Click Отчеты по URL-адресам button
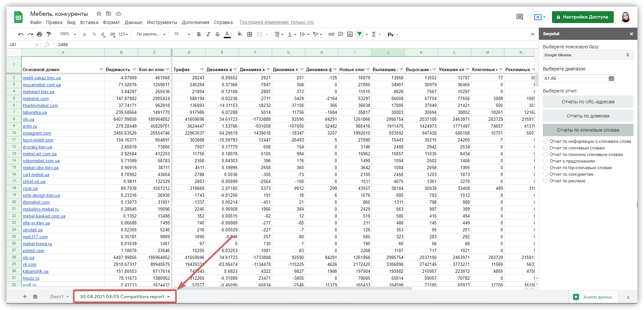This screenshot has height=310, width=644. 588,102
